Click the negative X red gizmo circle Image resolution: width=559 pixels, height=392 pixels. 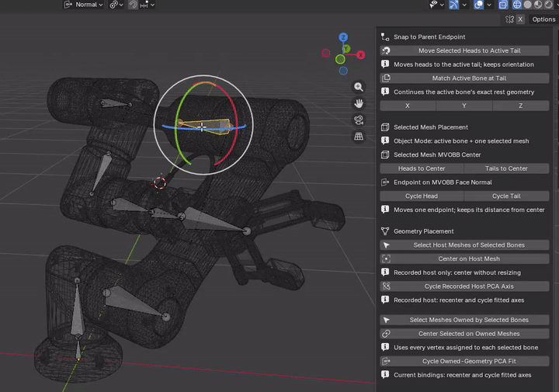tap(326, 53)
